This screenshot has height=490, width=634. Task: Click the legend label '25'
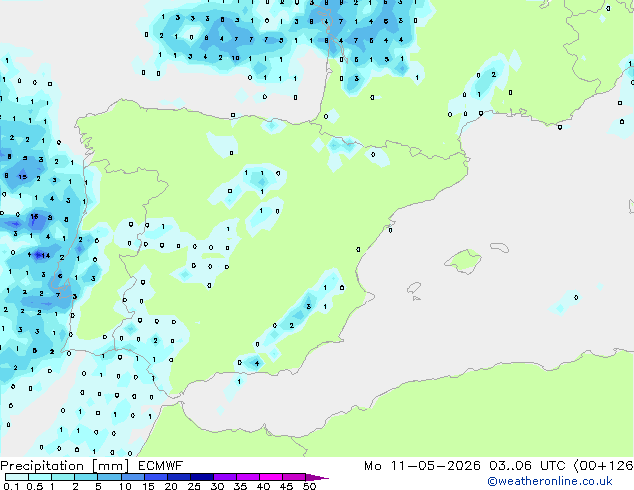(x=194, y=486)
